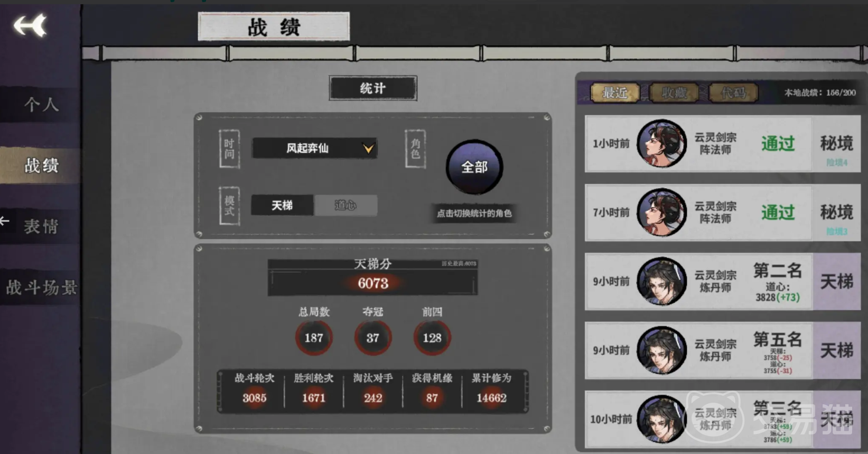
Task: Switch mode toggle to 天梯
Action: (x=282, y=205)
